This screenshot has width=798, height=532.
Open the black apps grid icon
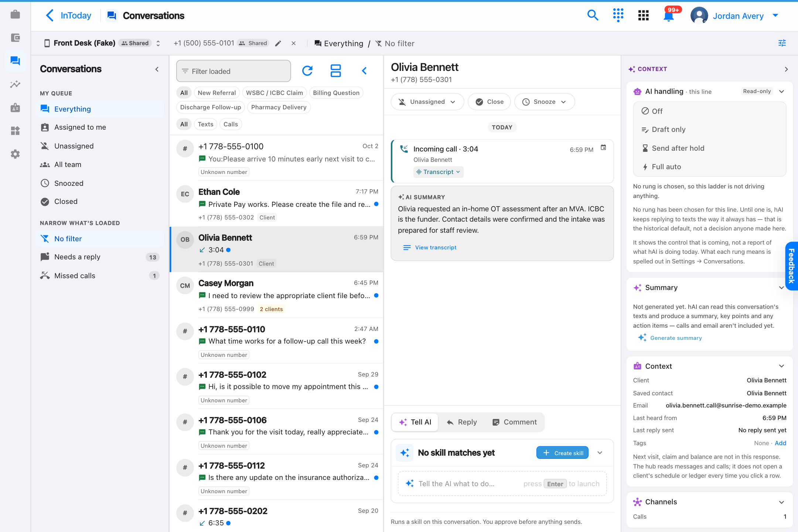click(643, 16)
